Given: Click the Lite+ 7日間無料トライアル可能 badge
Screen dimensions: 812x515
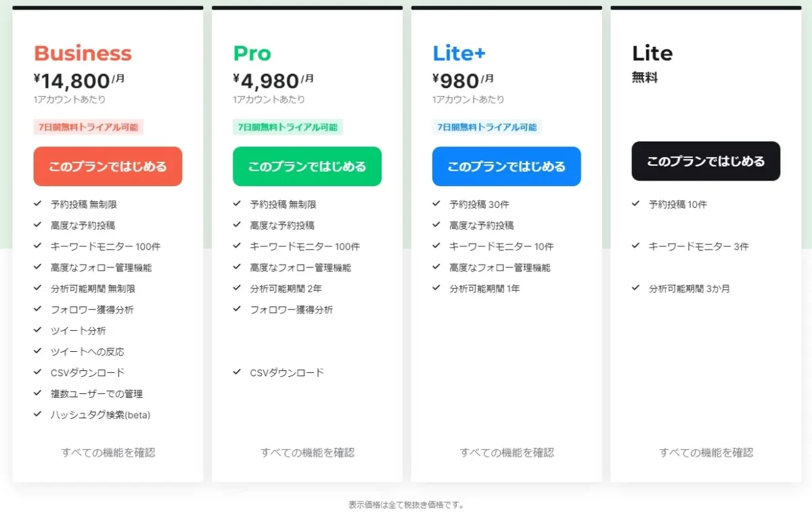Looking at the screenshot, I should pos(487,127).
